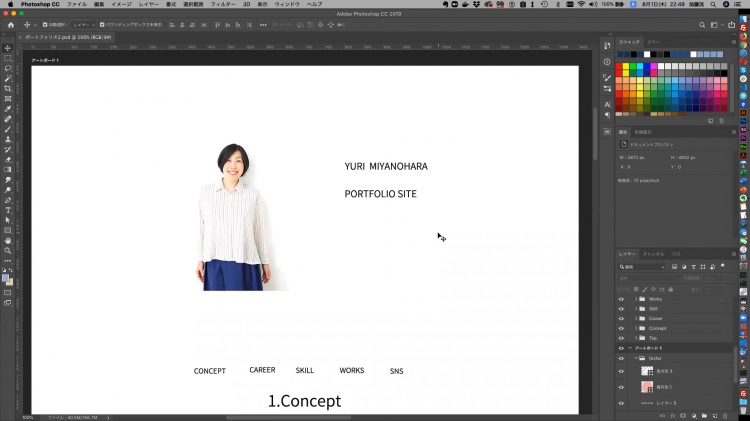Create new group with folder icon in Layers panel
750x421 pixels.
(705, 414)
